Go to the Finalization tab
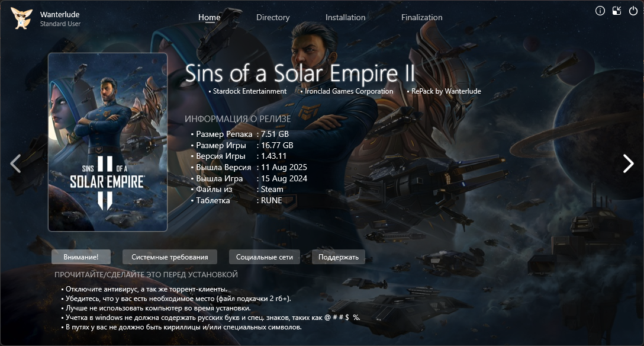The width and height of the screenshot is (644, 346). [422, 17]
